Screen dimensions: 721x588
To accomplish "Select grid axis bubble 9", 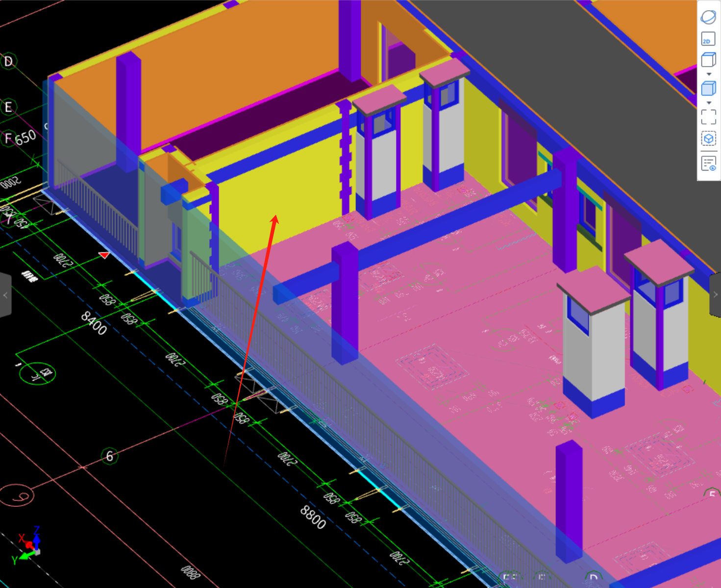I will pos(17,495).
